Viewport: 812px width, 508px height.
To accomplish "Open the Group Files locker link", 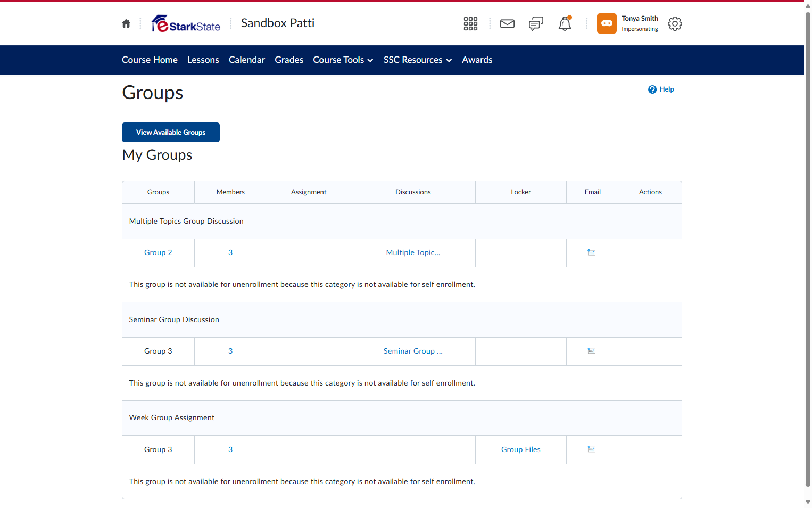I will (521, 449).
